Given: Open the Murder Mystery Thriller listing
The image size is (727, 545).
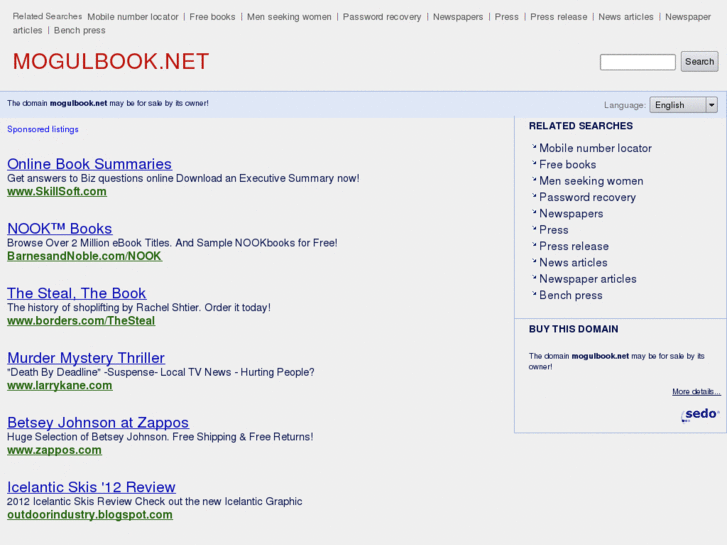Looking at the screenshot, I should pos(86,358).
